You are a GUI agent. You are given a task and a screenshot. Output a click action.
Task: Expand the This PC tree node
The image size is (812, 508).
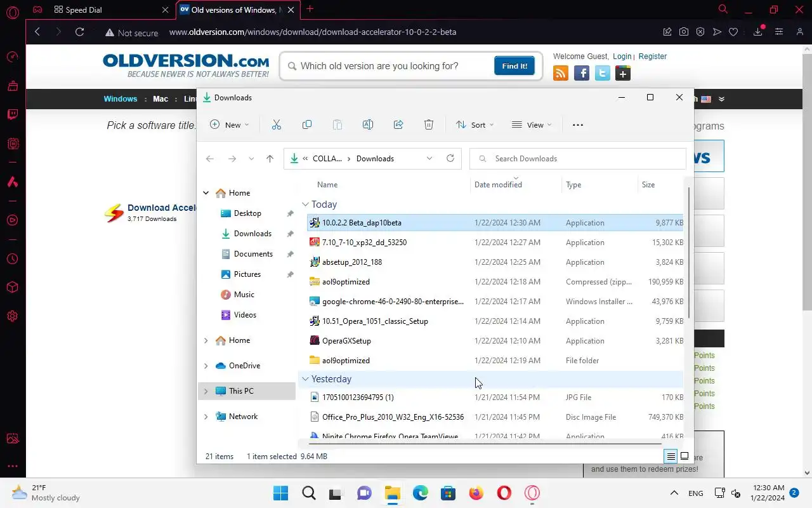(206, 391)
